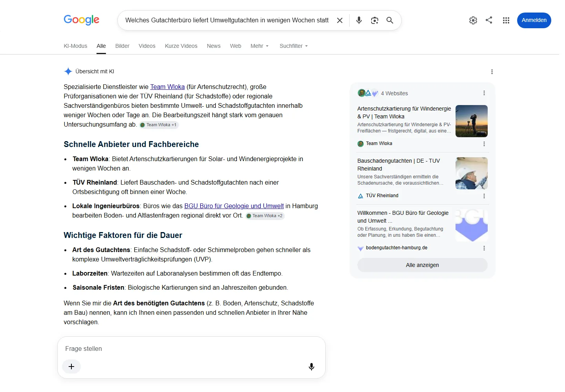Open options for Team Wloka source card
565x392 pixels.
[484, 144]
